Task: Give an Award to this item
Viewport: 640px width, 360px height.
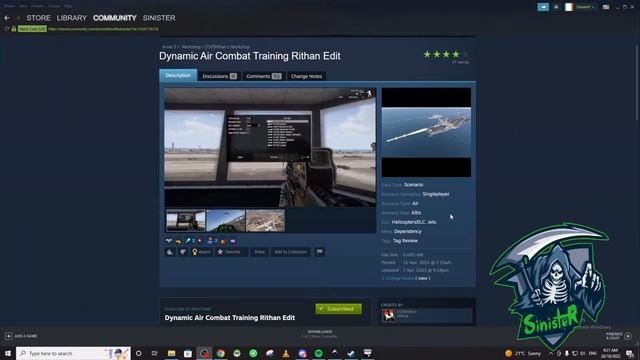Action: 201,252
